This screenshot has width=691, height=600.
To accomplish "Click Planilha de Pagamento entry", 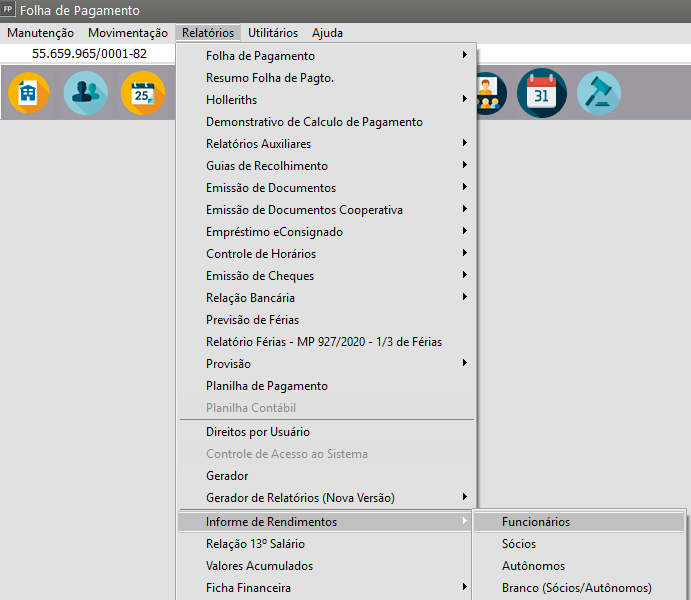I will coord(266,386).
